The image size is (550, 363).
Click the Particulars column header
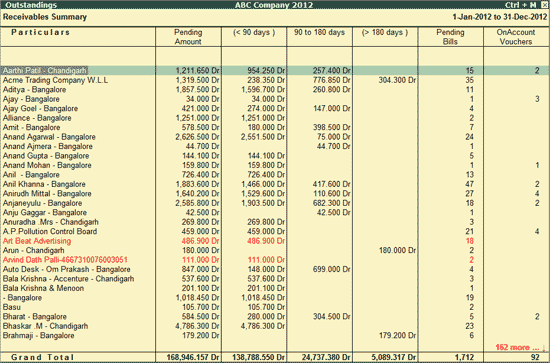[x=41, y=32]
